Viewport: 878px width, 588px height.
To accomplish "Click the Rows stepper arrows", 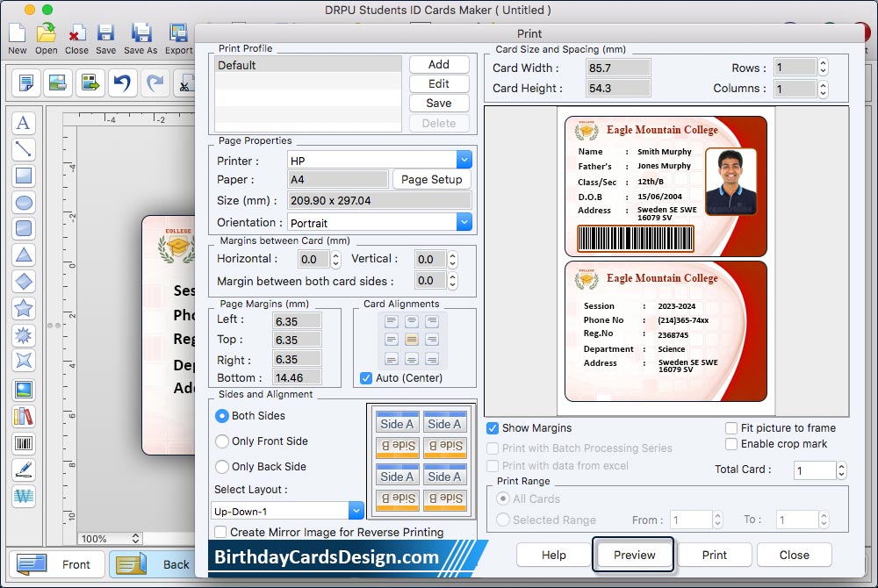I will (823, 68).
